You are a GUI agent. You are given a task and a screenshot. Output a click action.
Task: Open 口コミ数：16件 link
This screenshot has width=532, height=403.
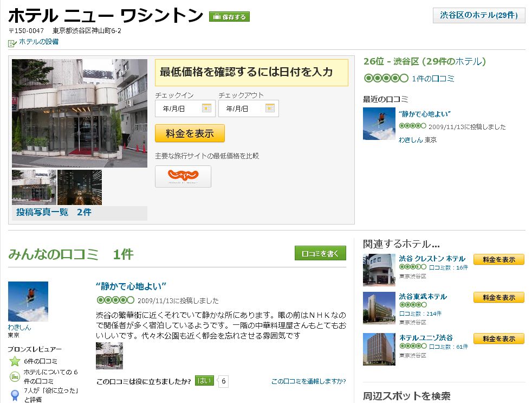[449, 268]
